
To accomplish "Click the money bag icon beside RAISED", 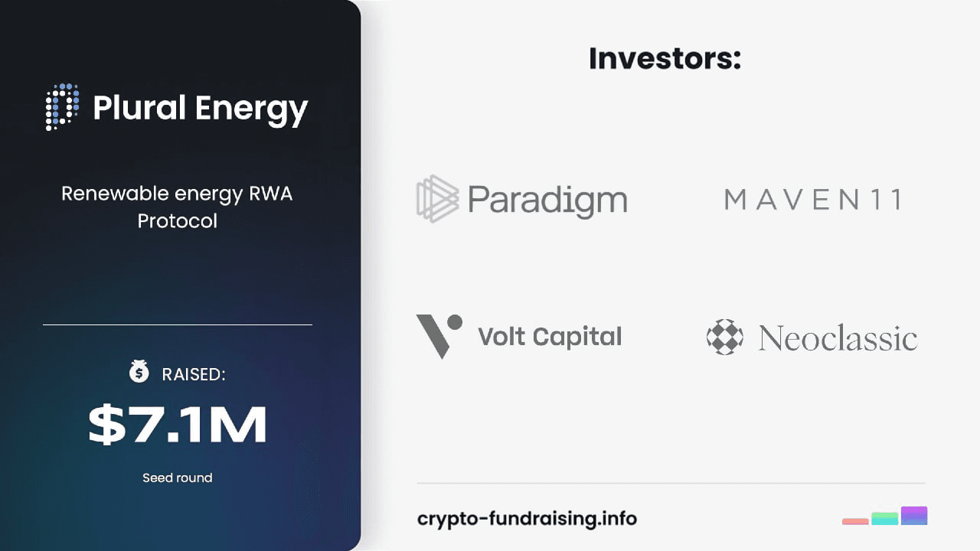I will coord(139,372).
